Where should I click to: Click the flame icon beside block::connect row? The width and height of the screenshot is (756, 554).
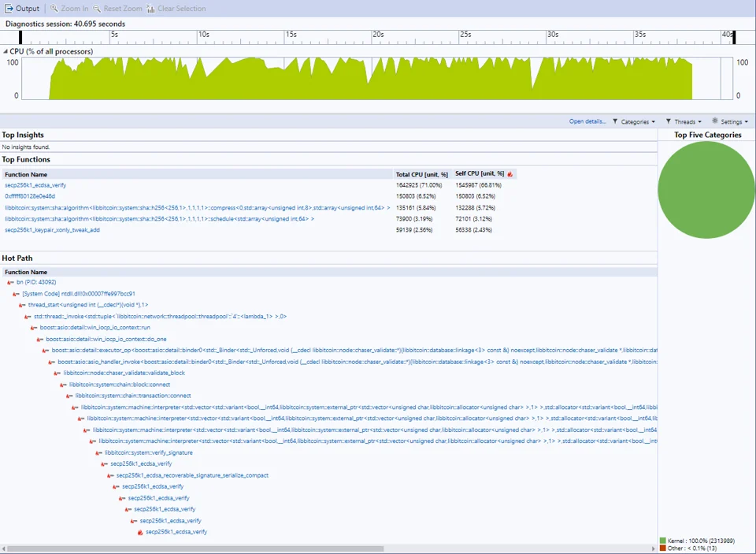click(x=63, y=385)
